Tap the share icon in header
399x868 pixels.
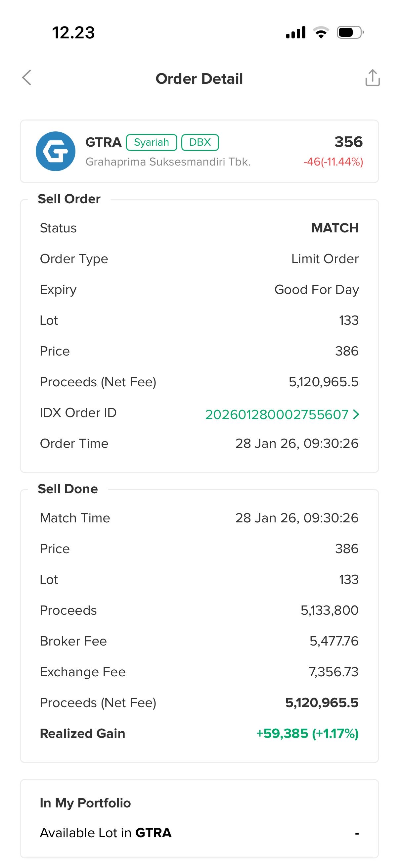(373, 78)
